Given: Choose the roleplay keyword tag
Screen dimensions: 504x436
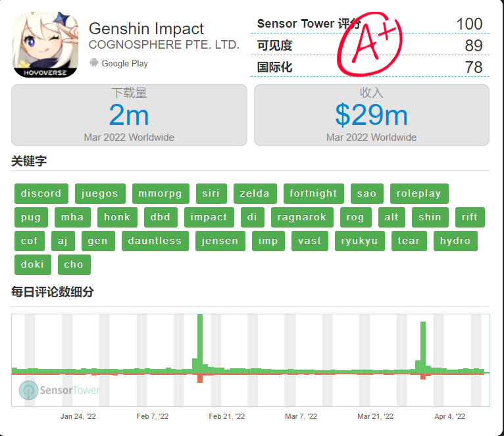Looking at the screenshot, I should pos(419,193).
